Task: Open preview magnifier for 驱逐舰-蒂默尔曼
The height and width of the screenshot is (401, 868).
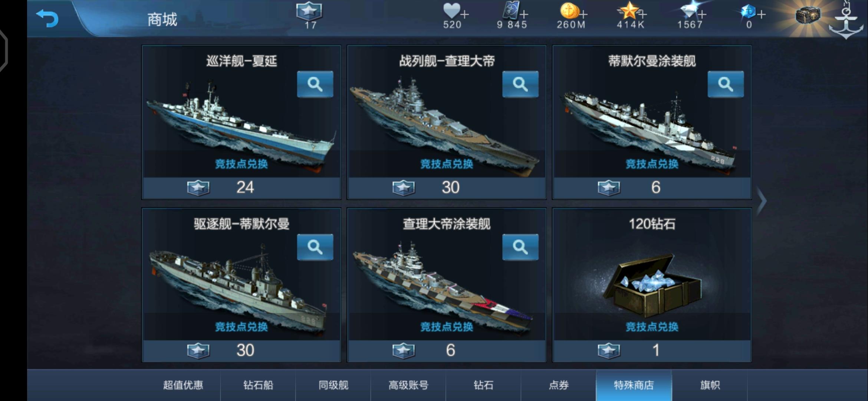Action: pyautogui.click(x=315, y=247)
